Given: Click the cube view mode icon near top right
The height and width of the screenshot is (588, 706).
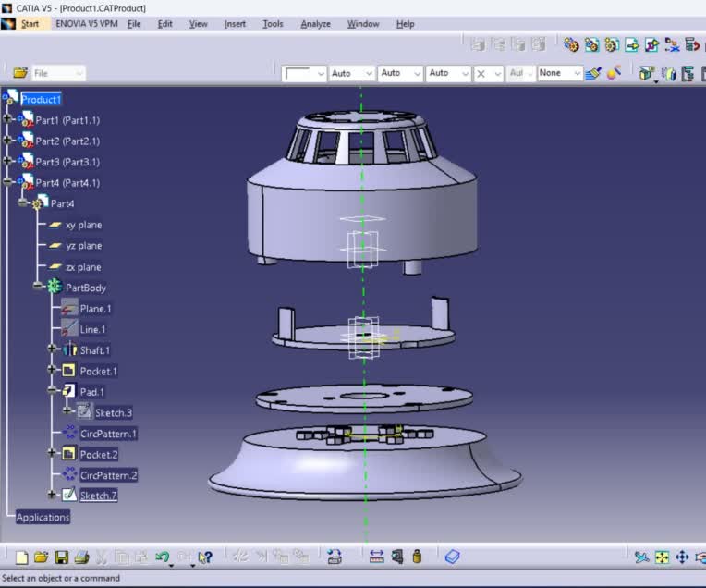Looking at the screenshot, I should [647, 73].
